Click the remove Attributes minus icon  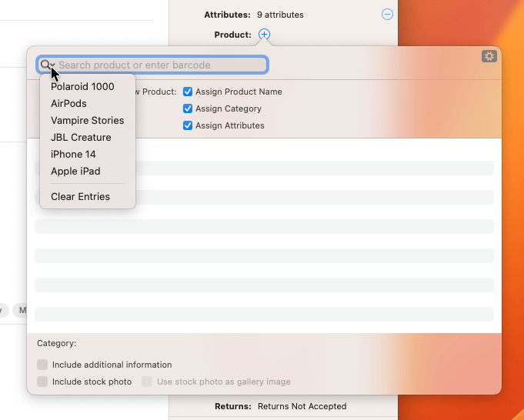tap(387, 15)
